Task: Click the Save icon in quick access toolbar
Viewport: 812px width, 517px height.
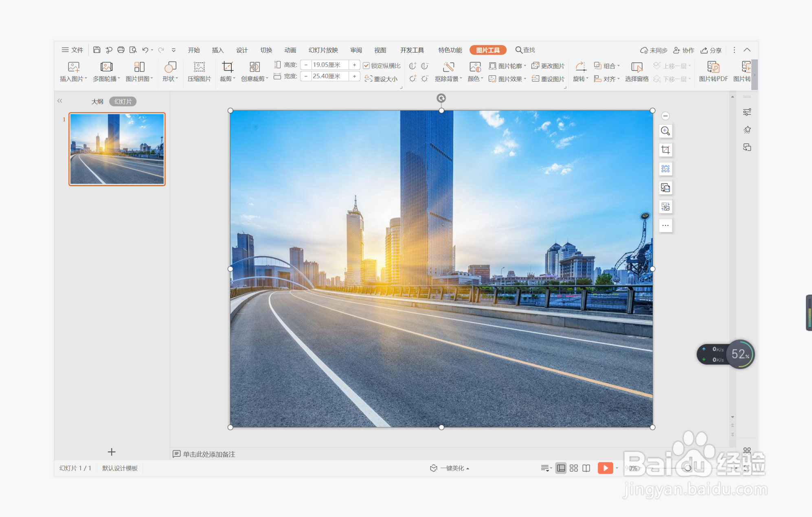Action: tap(97, 50)
